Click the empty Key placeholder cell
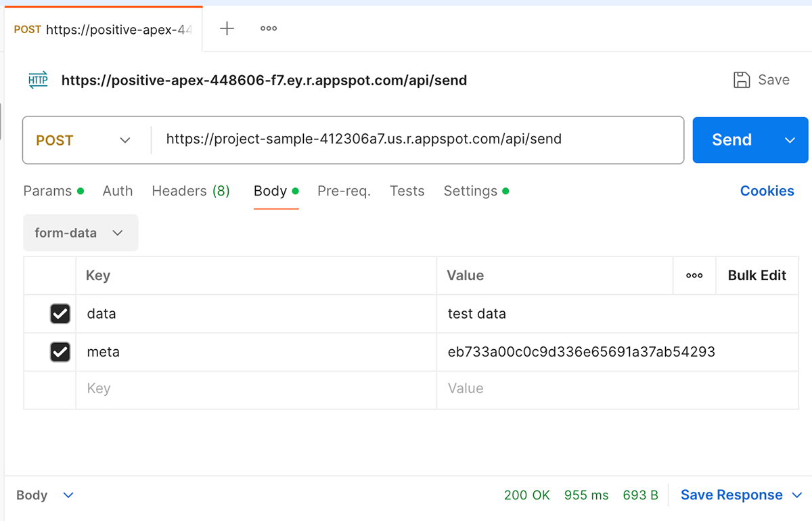The width and height of the screenshot is (812, 521). point(256,390)
